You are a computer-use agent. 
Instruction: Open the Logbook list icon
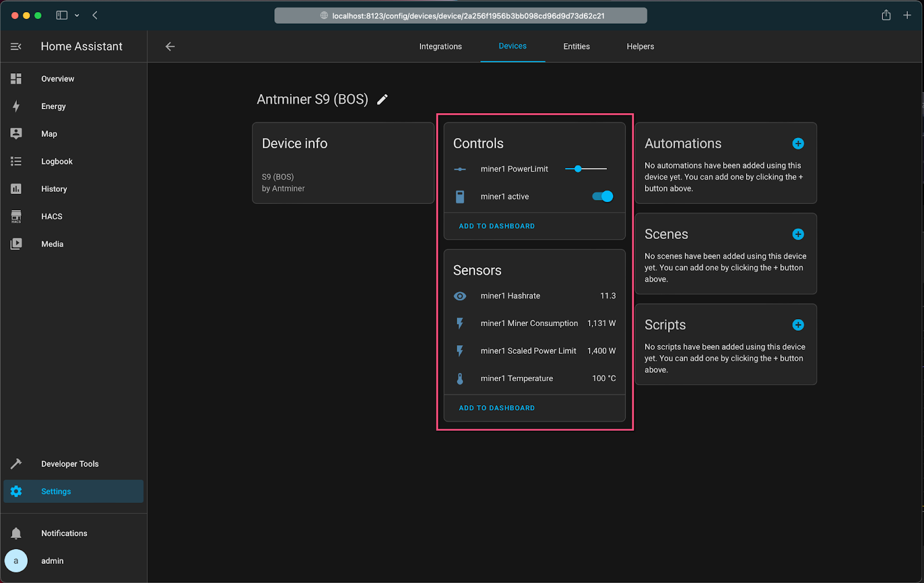tap(16, 161)
